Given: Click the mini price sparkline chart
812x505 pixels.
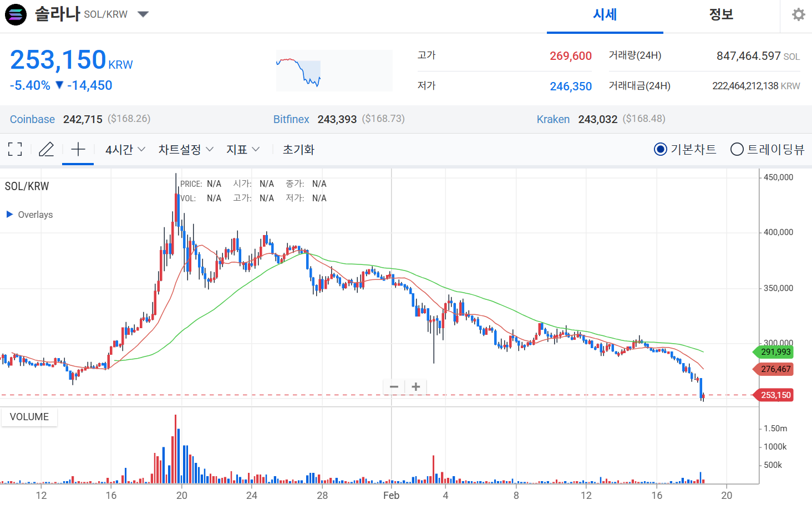Looking at the screenshot, I should click(x=334, y=71).
